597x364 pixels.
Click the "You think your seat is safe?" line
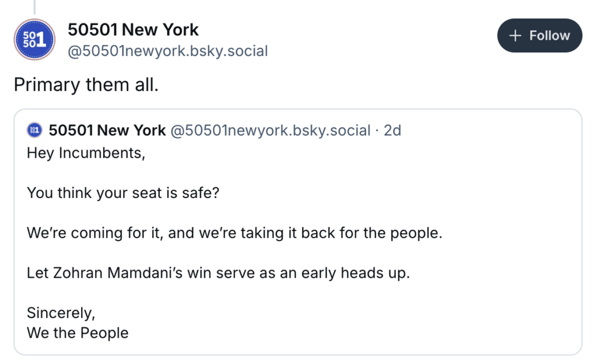tap(122, 193)
